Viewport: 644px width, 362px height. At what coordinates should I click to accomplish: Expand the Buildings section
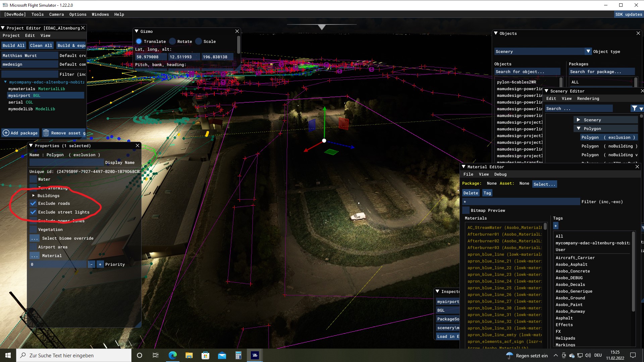click(33, 195)
